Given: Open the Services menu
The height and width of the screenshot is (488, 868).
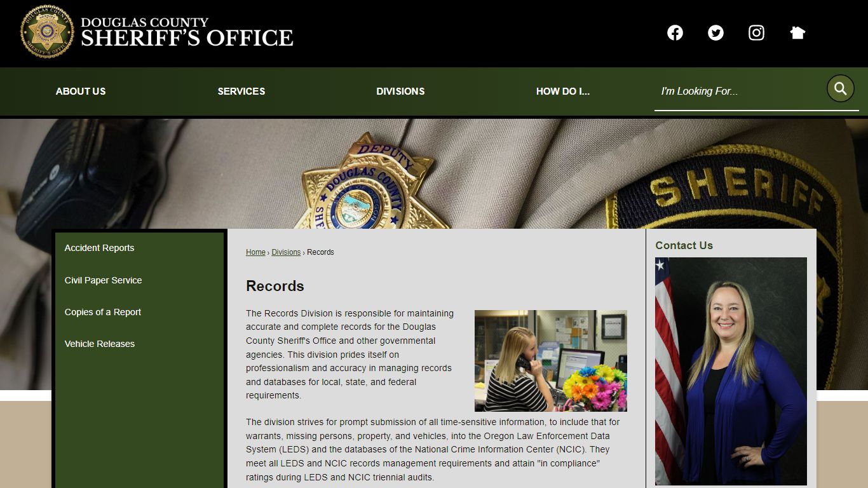Looking at the screenshot, I should click(241, 91).
